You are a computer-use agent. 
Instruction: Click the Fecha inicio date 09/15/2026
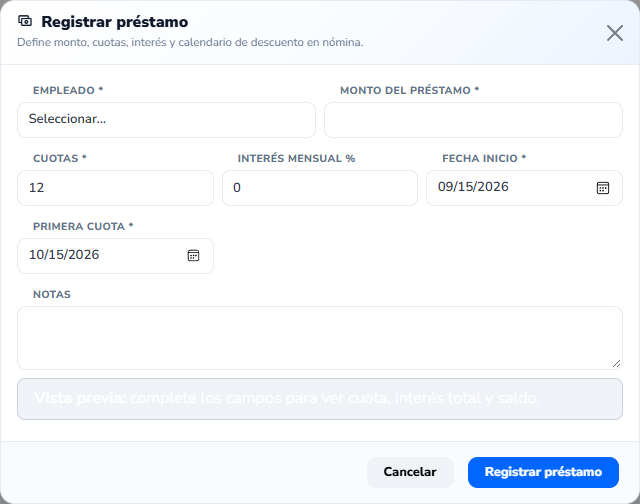473,187
